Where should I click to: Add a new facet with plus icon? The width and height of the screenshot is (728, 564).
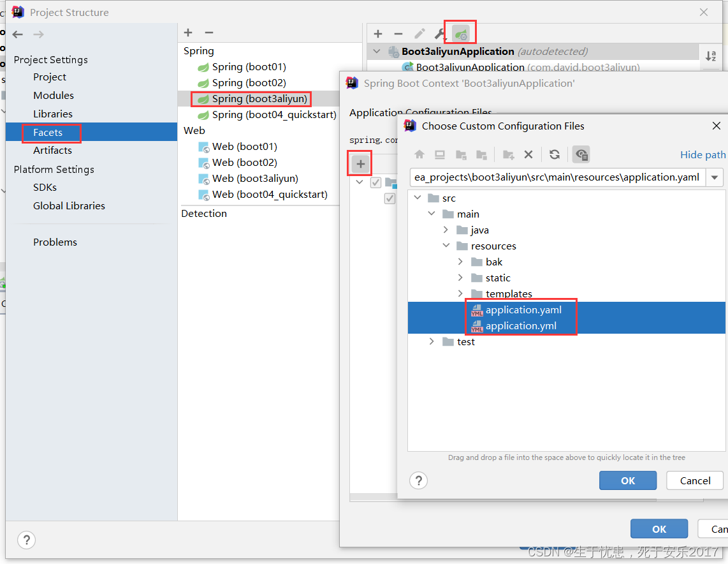188,33
